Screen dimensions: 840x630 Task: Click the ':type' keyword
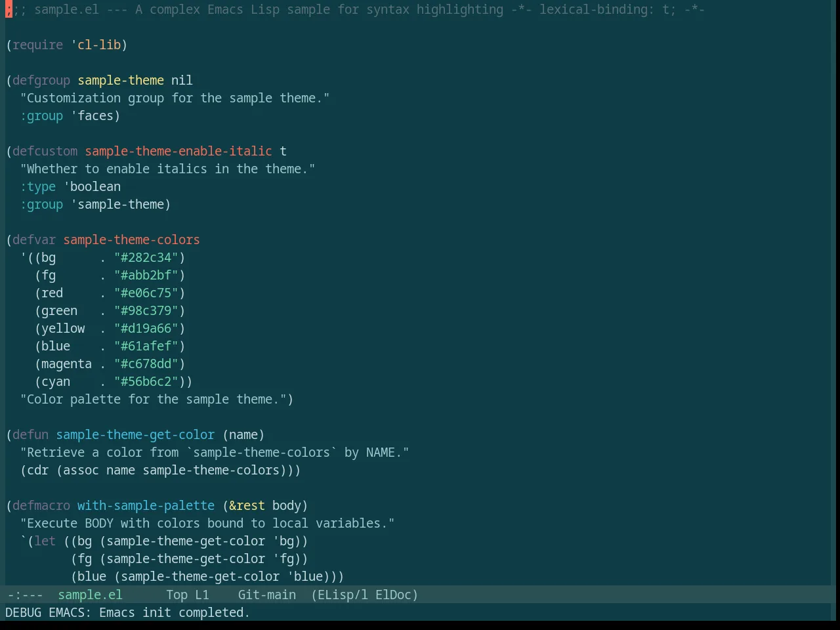(x=38, y=186)
